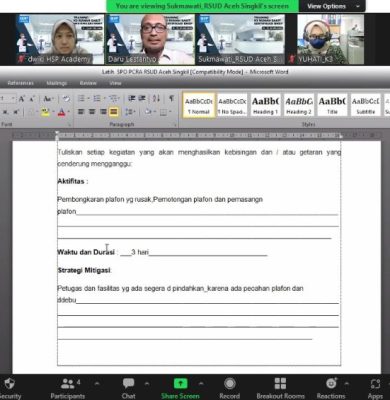Expand the Reactions options arrow

pos(346,384)
